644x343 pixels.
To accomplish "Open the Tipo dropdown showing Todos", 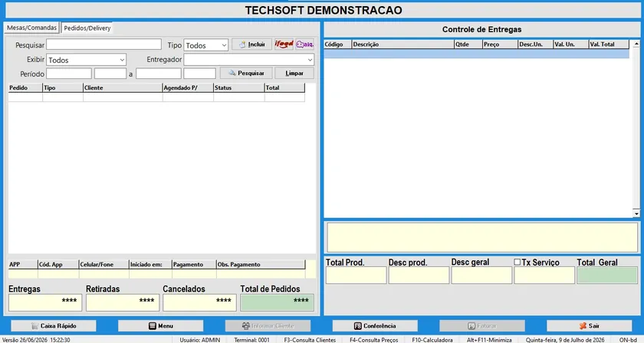I will pyautogui.click(x=205, y=45).
